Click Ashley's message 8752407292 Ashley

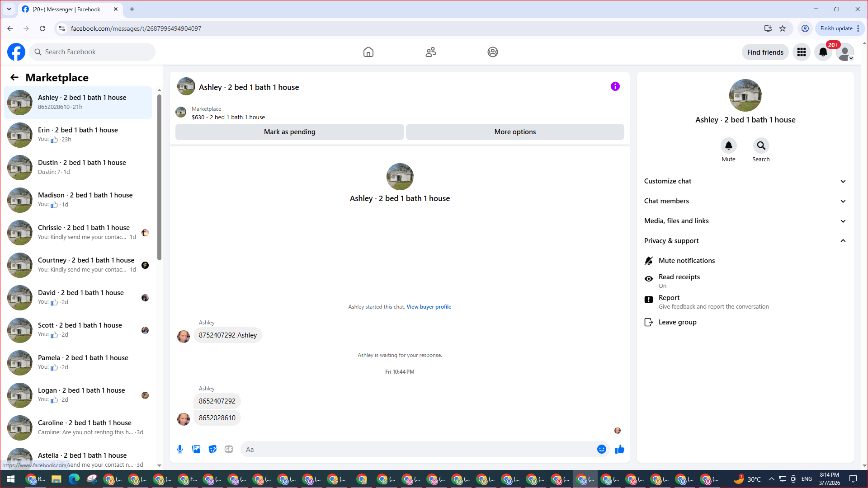click(x=228, y=335)
